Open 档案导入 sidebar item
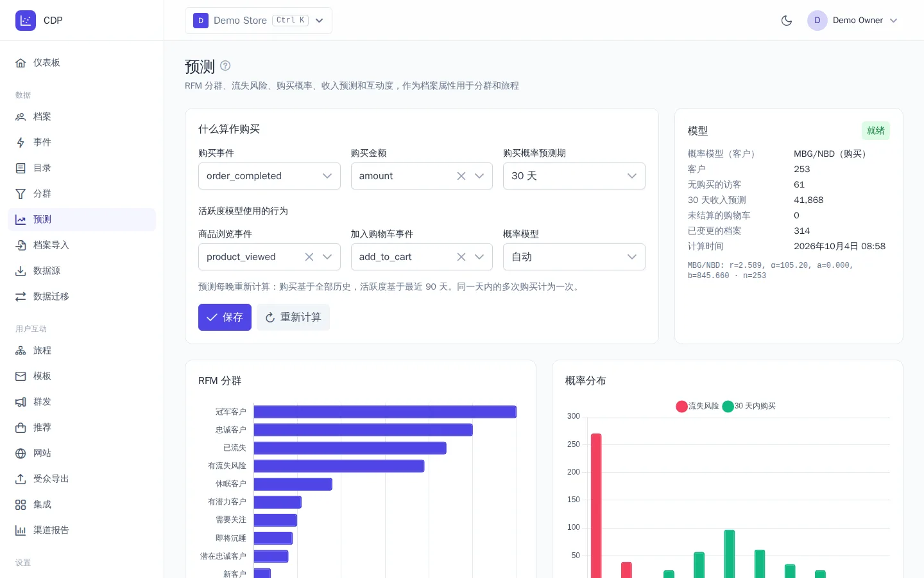Image resolution: width=924 pixels, height=578 pixels. [x=82, y=245]
